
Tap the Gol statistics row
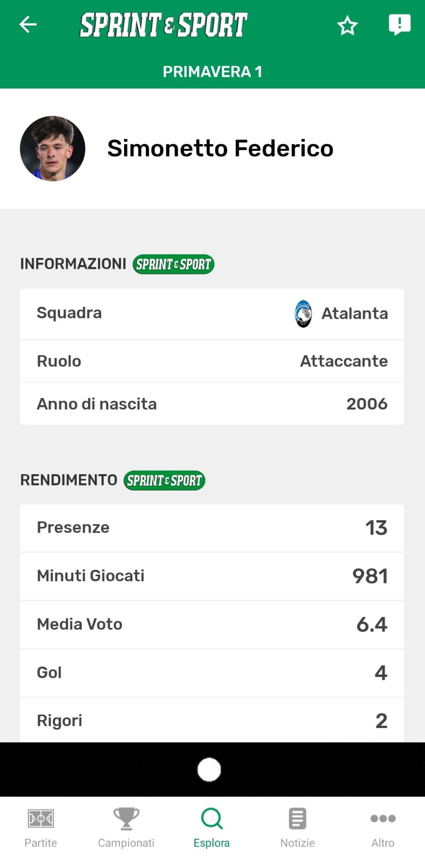point(212,673)
